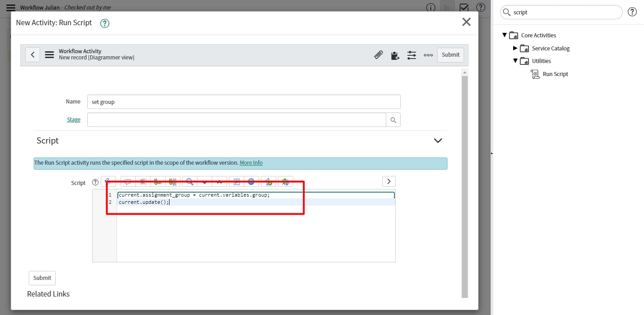Click format code icon in script toolbar
The height and width of the screenshot is (315, 644).
143,182
